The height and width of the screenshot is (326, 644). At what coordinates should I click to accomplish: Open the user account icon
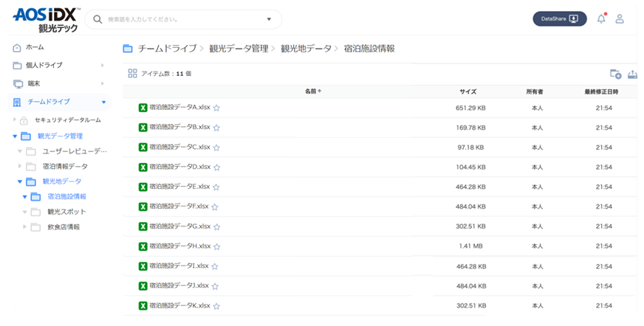click(x=620, y=19)
